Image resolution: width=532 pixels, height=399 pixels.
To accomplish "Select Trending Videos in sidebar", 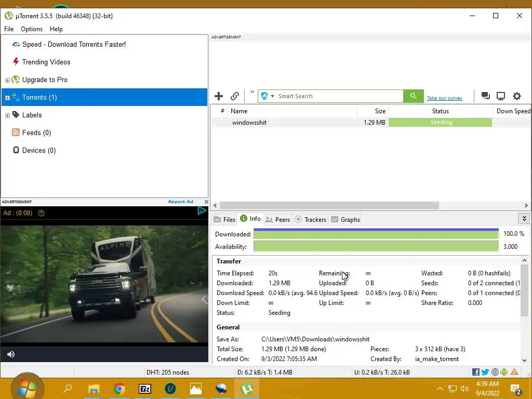I will click(46, 62).
